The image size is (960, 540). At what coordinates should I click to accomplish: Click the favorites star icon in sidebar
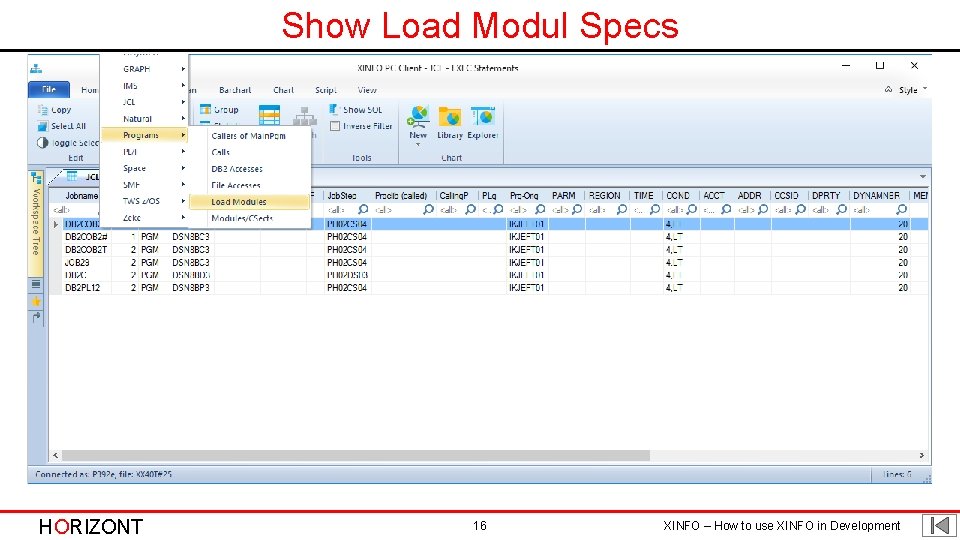[x=36, y=301]
